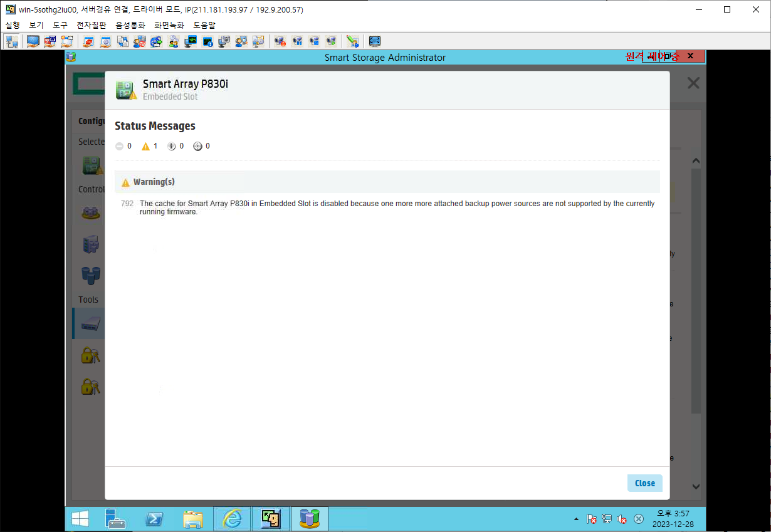The image size is (771, 532).
Task: Expand hidden system tray icons arrow
Action: point(576,519)
